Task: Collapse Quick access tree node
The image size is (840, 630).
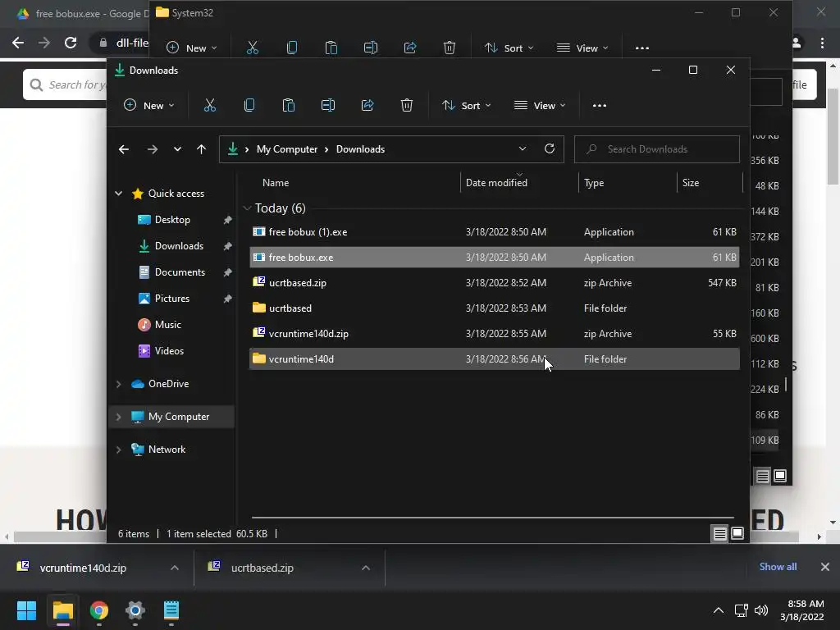Action: point(118,194)
